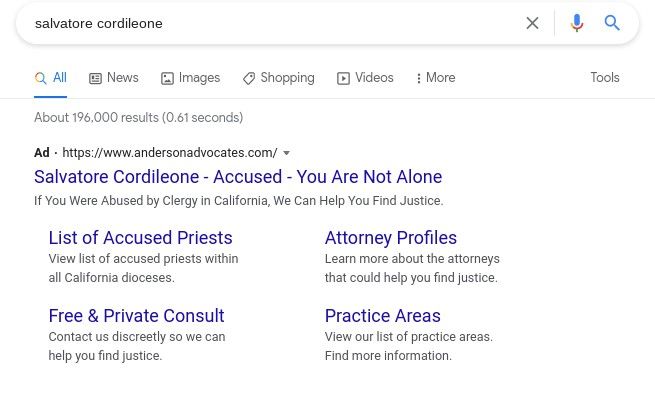Open Free & Private Consult link
Viewport: 655px width, 394px height.
(136, 315)
